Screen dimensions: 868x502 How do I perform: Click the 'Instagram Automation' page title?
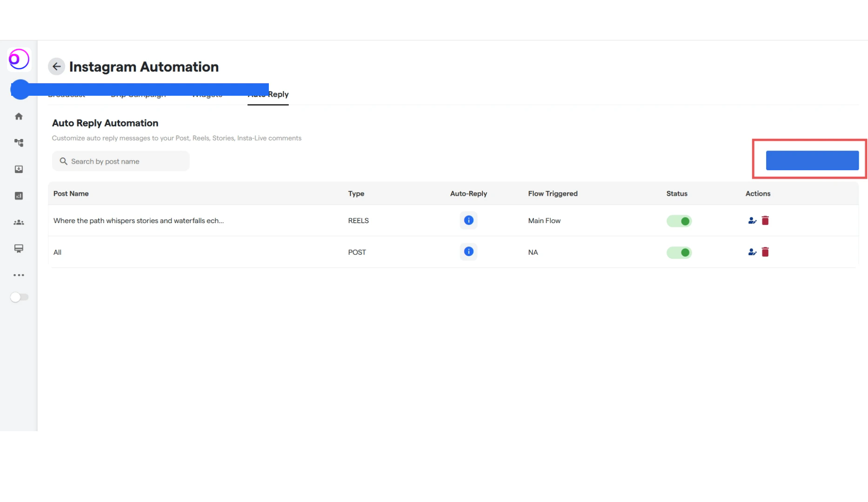coord(144,67)
